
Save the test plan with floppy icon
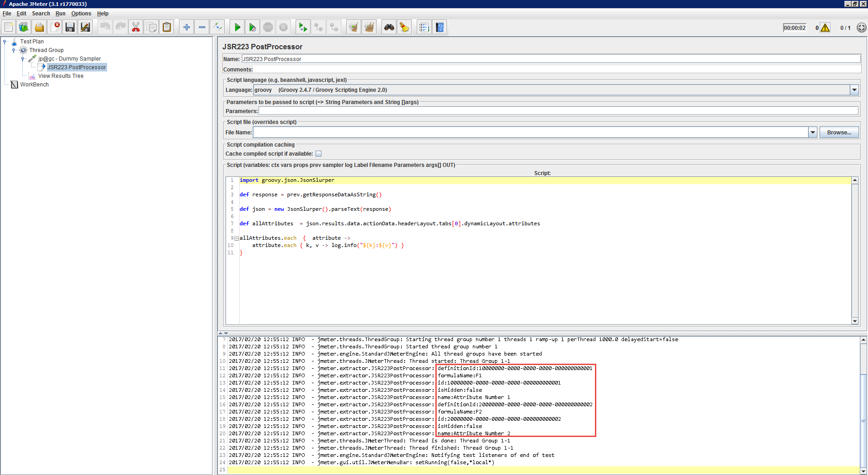click(x=70, y=27)
